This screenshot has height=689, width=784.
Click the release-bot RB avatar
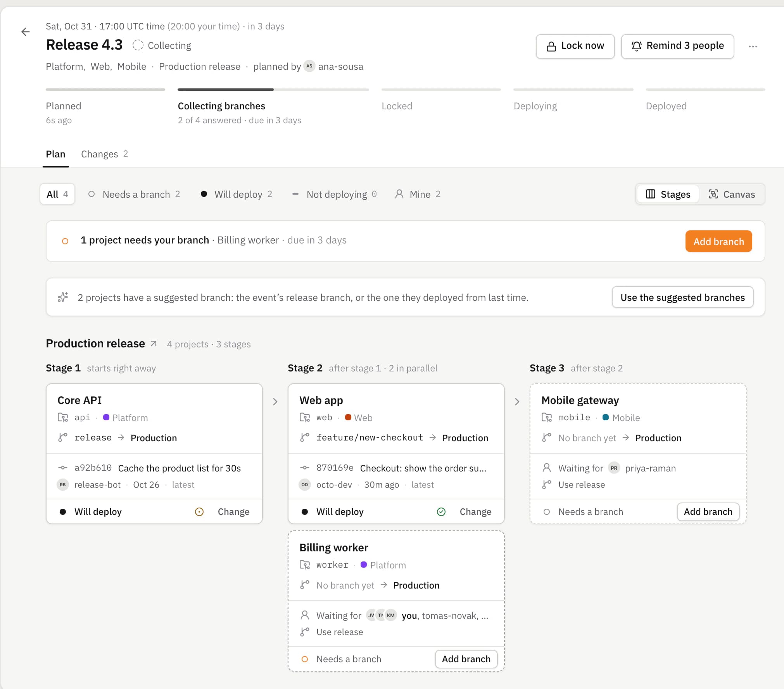[63, 485]
